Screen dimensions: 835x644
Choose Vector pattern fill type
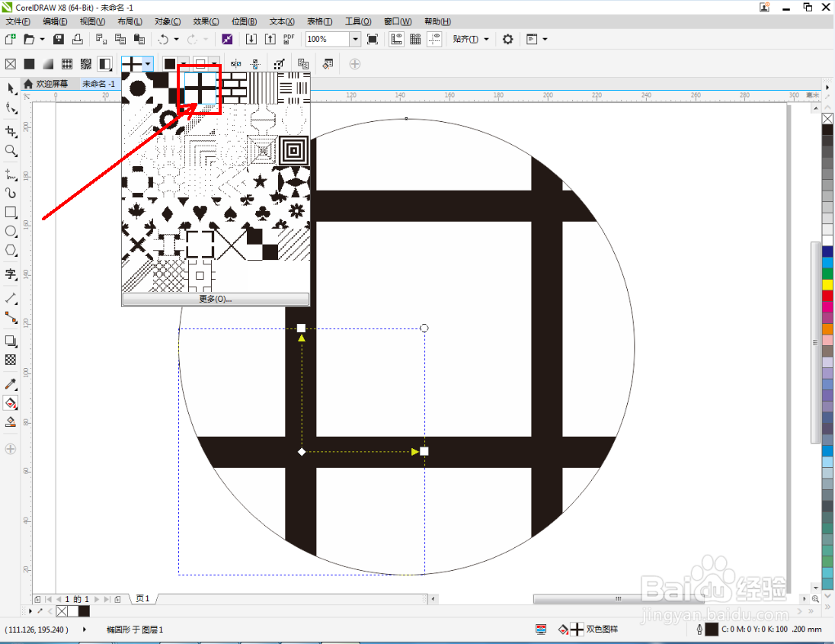pos(67,64)
